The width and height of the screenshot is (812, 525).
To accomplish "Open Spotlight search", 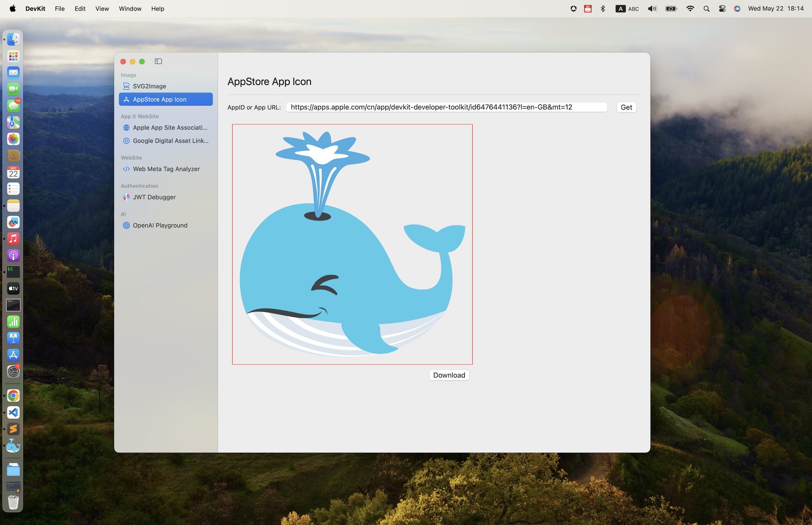I will click(706, 9).
